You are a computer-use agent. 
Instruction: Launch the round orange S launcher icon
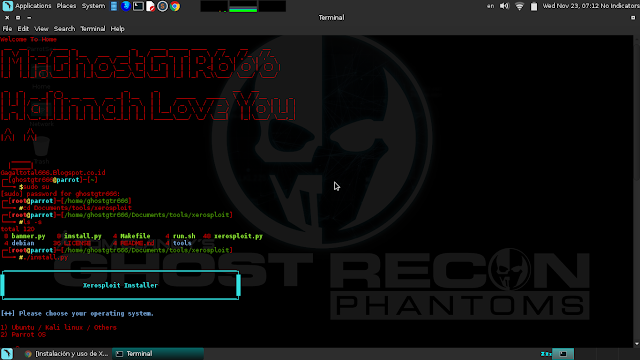(x=162, y=6)
